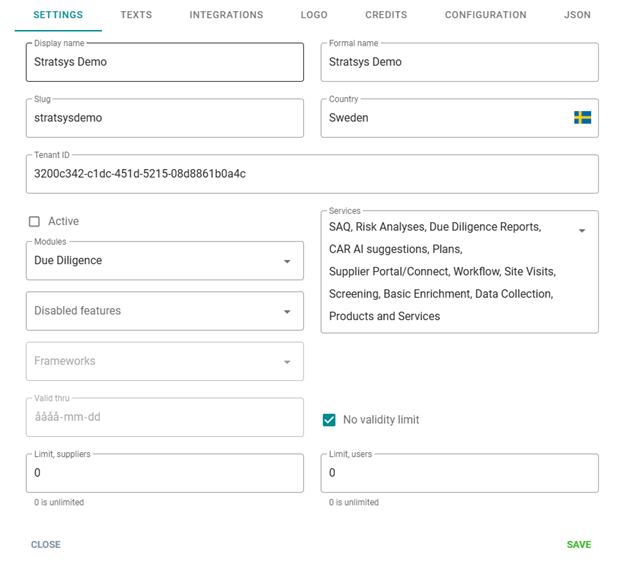Uncheck the No validity limit checkbox
Screen dimensions: 624x564
click(329, 420)
